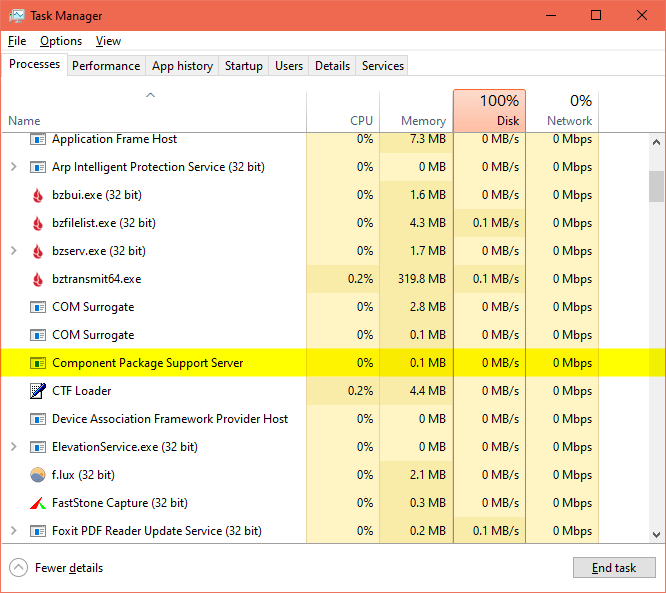The image size is (666, 593).
Task: Select the bztransmit64.exe process name
Action: [96, 279]
